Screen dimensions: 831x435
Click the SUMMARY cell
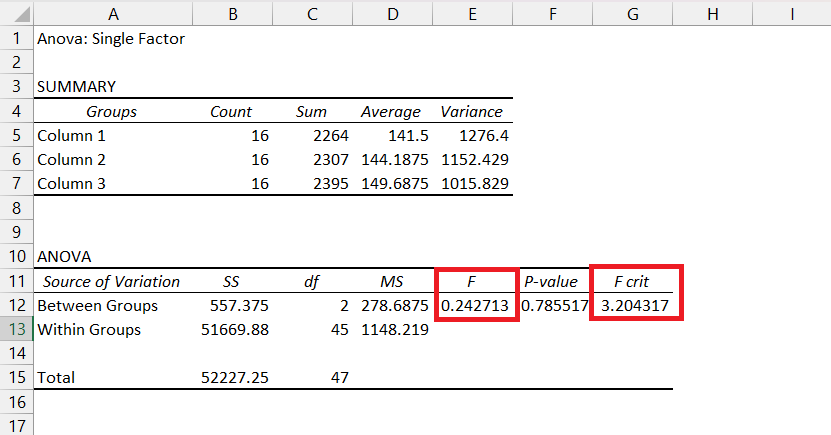pyautogui.click(x=76, y=86)
